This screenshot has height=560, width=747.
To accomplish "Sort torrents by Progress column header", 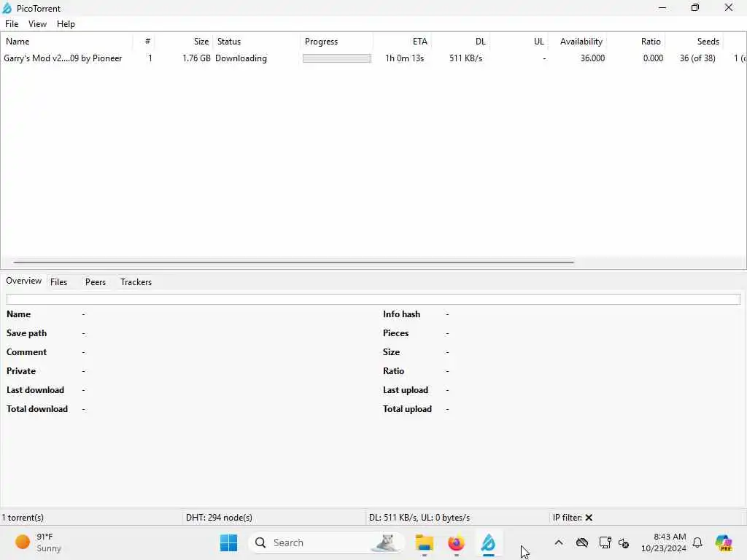I will 337,42.
